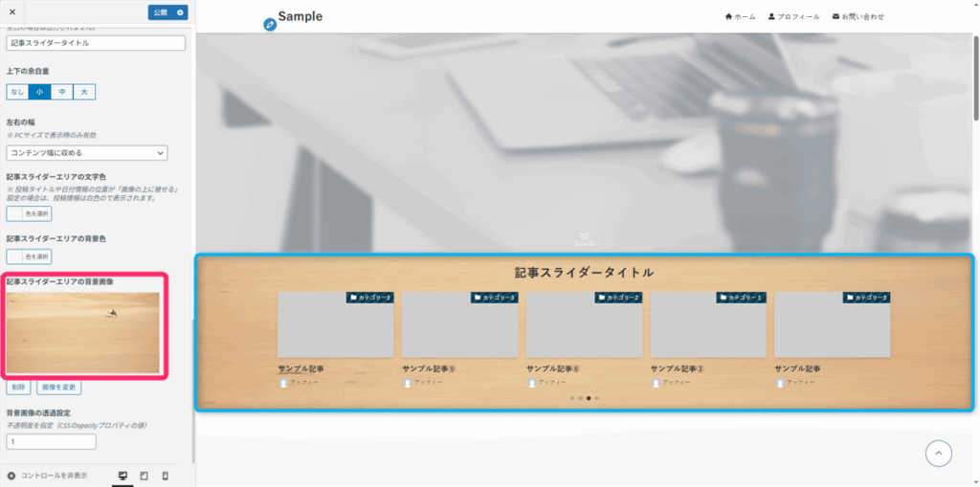Pick a color under 記事スライダーエリアの背景色

[x=29, y=256]
